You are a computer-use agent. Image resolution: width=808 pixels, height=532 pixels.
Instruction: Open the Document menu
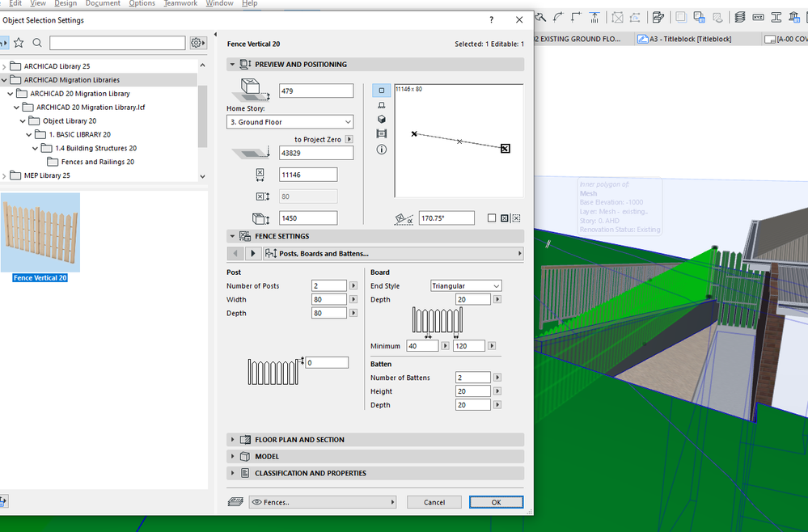[103, 3]
